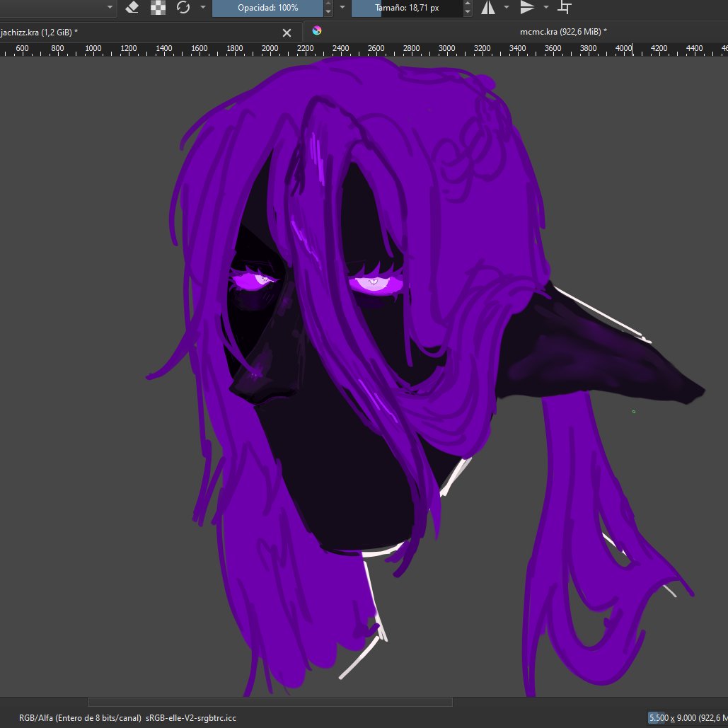This screenshot has width=728, height=728.
Task: Toggle the vertical mirror tool icon
Action: [x=527, y=7]
